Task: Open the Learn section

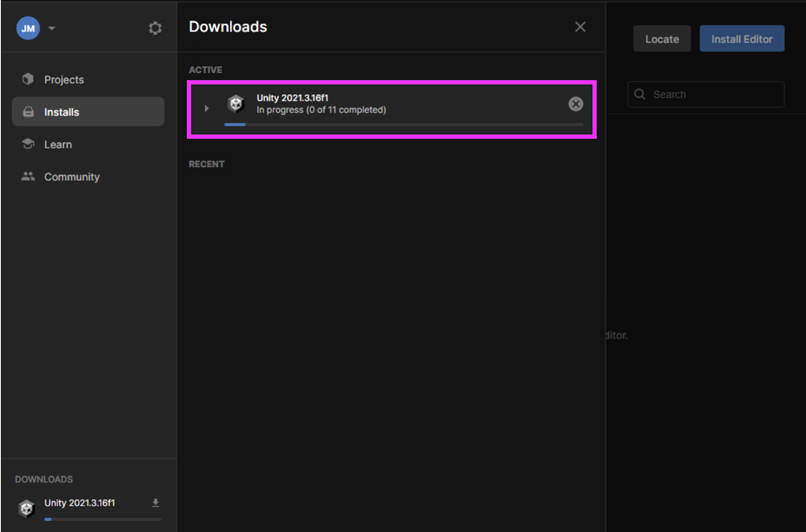Action: [x=57, y=144]
